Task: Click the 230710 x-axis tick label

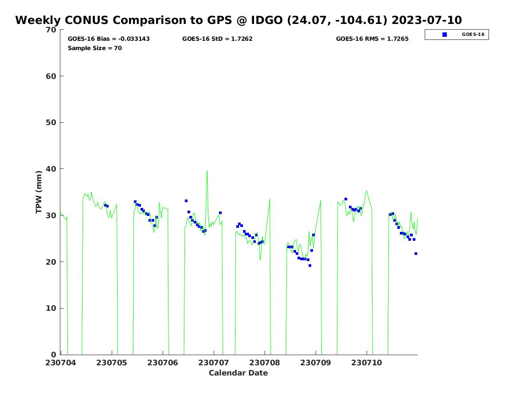Action: click(x=367, y=363)
